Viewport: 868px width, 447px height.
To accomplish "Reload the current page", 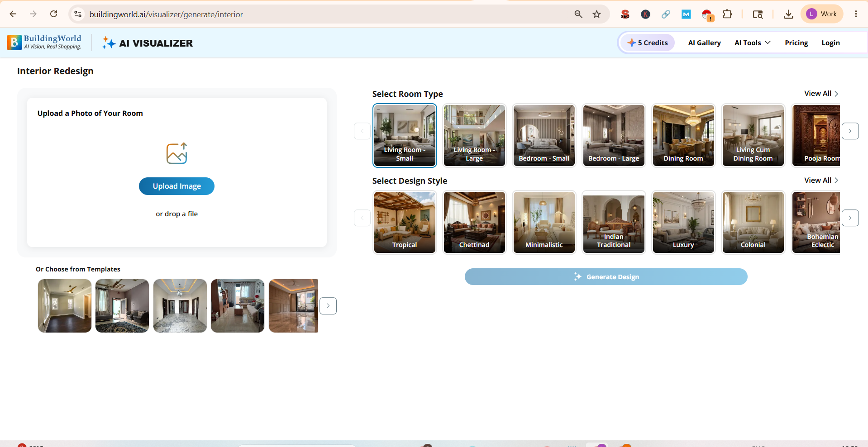I will (53, 14).
